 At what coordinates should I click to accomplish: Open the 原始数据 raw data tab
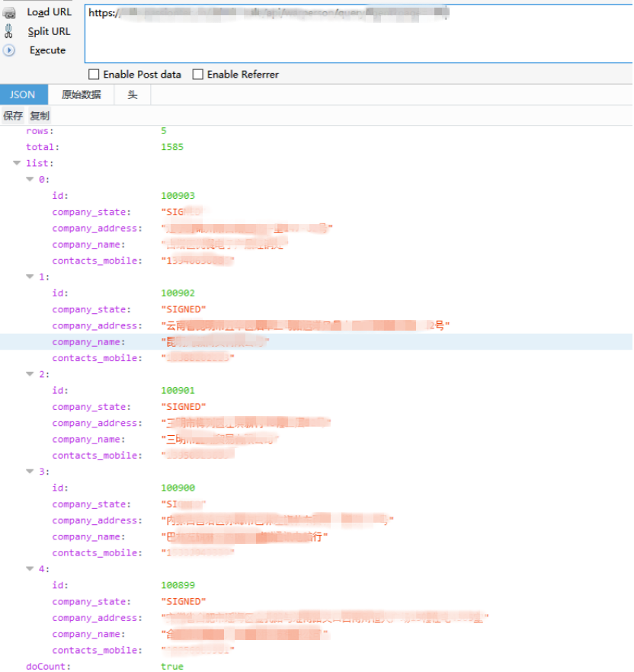click(81, 94)
